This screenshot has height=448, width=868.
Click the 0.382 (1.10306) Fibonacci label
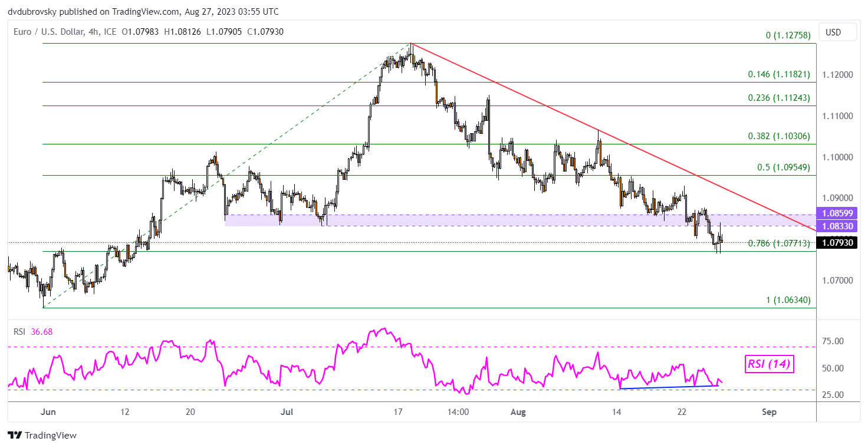click(778, 136)
